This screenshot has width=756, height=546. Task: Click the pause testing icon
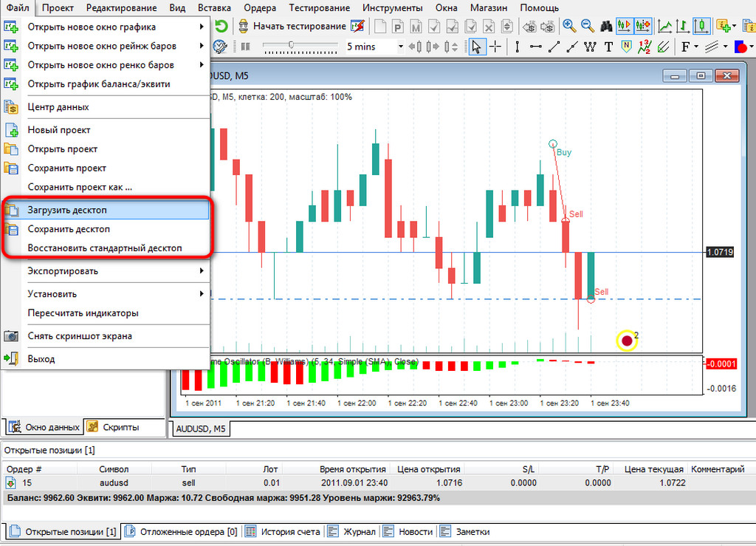tap(244, 46)
